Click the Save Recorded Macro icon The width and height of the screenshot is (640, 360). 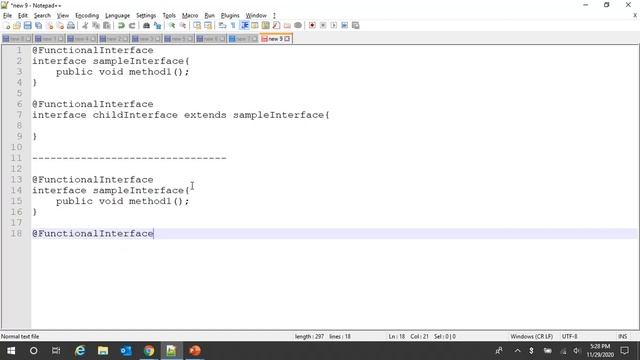click(x=356, y=25)
